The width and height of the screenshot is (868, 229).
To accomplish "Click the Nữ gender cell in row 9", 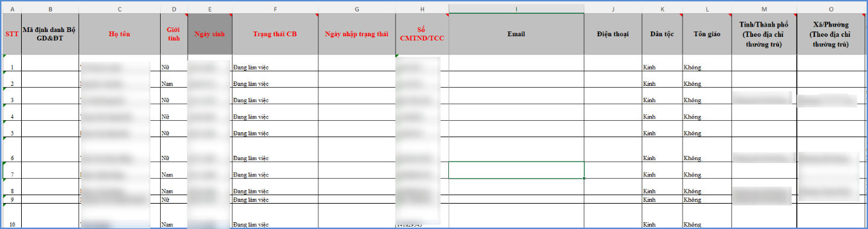I will click(174, 199).
